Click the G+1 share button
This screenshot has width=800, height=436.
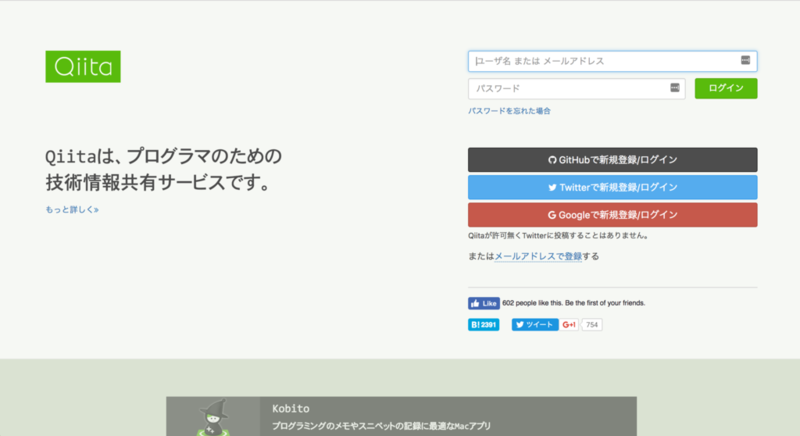[569, 325]
